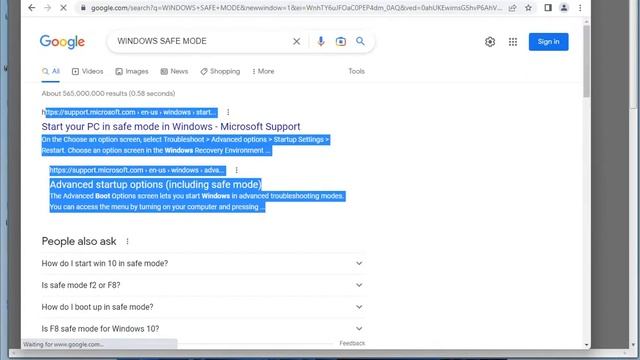Open options for first Microsoft result
640x360 pixels.
coord(228,112)
